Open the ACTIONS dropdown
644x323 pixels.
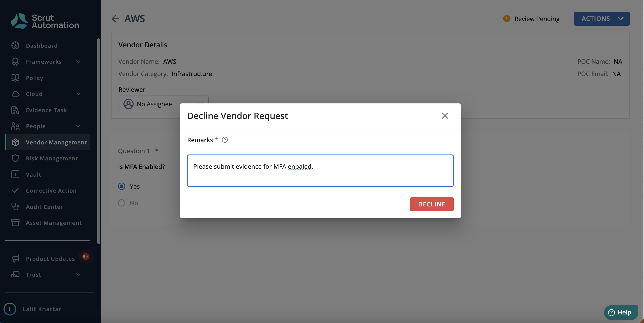coord(601,18)
